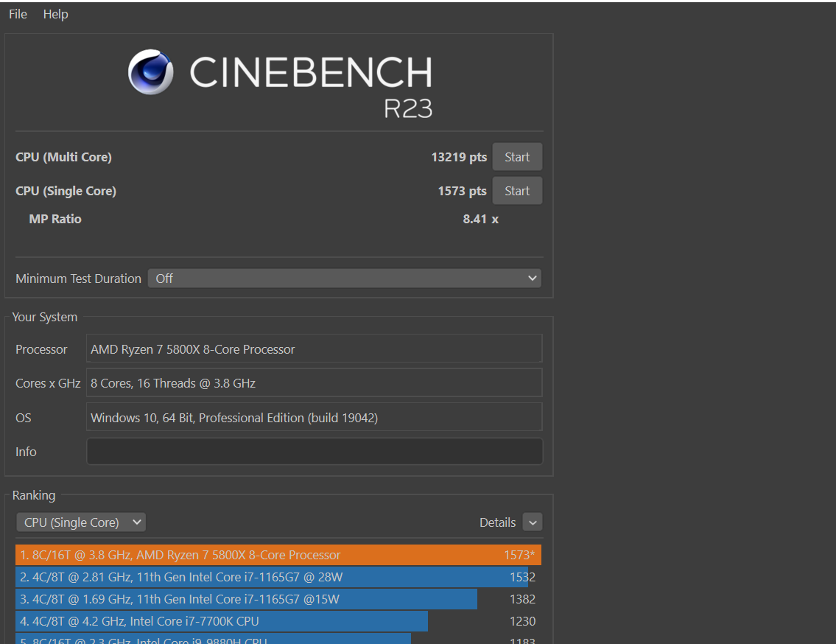The height and width of the screenshot is (644, 836).
Task: Click the 1230 score value
Action: click(x=522, y=621)
